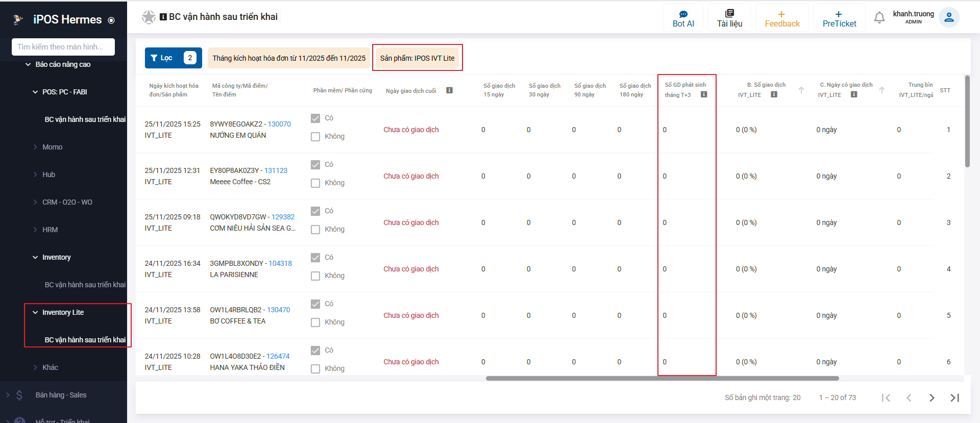Open Lọc filter button
Viewport: 980px width, 423px height.
point(173,58)
